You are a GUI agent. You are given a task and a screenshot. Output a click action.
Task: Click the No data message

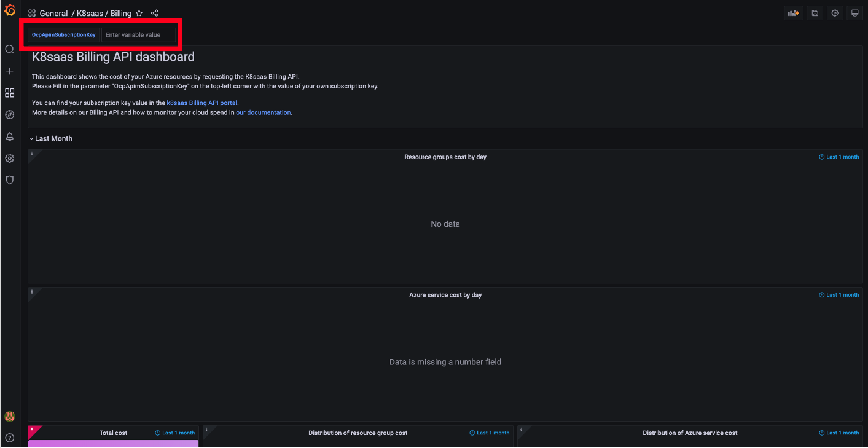point(445,224)
